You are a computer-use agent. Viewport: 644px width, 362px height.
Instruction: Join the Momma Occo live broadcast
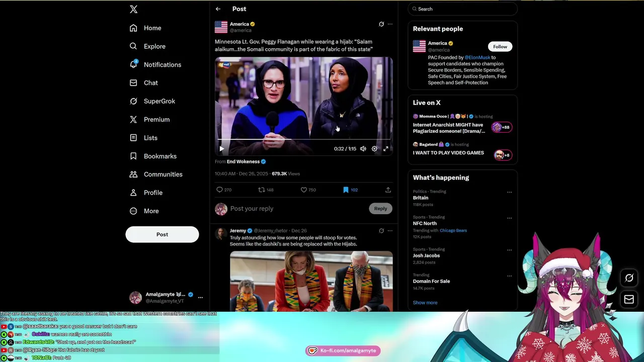click(462, 124)
